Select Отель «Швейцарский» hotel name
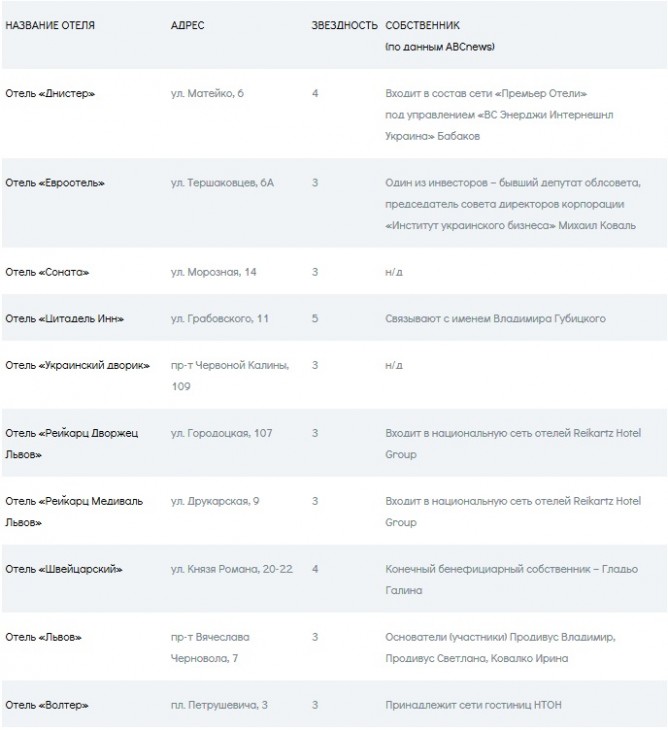The width and height of the screenshot is (668, 730). [x=64, y=569]
